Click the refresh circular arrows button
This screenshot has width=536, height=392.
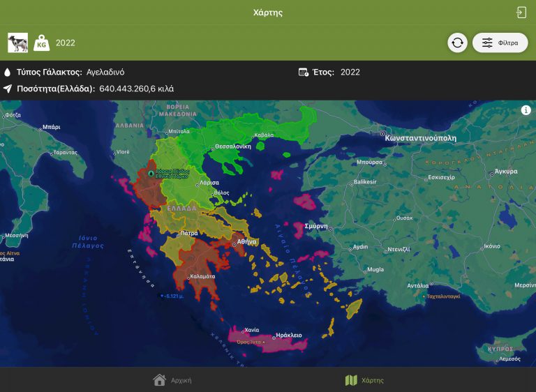click(x=457, y=43)
